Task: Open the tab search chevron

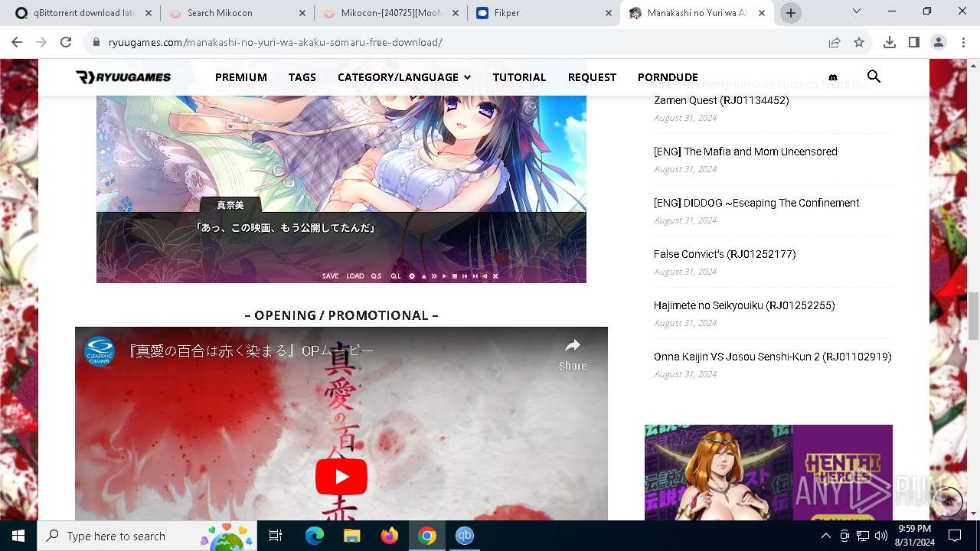Action: click(x=857, y=11)
